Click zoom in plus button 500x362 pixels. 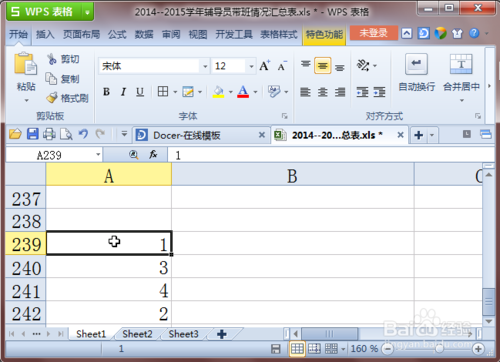478,349
